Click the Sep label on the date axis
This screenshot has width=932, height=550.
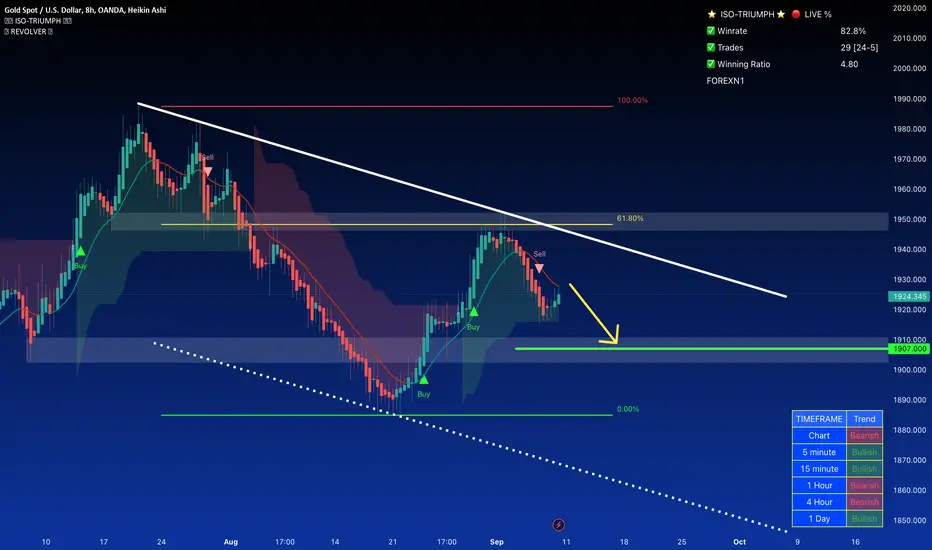[496, 542]
